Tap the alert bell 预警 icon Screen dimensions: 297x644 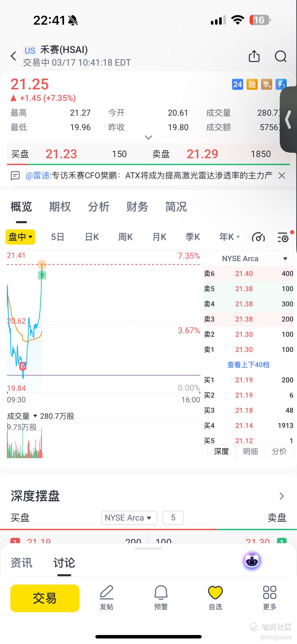(161, 597)
